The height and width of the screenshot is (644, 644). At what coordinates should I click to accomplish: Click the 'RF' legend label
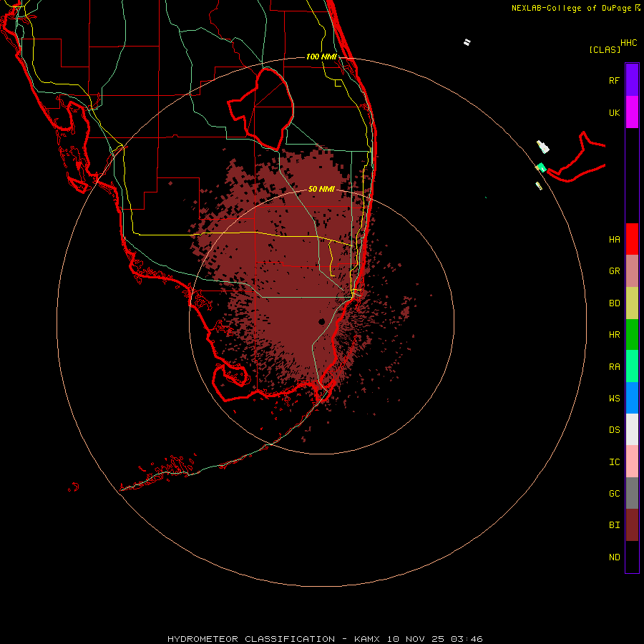(614, 80)
